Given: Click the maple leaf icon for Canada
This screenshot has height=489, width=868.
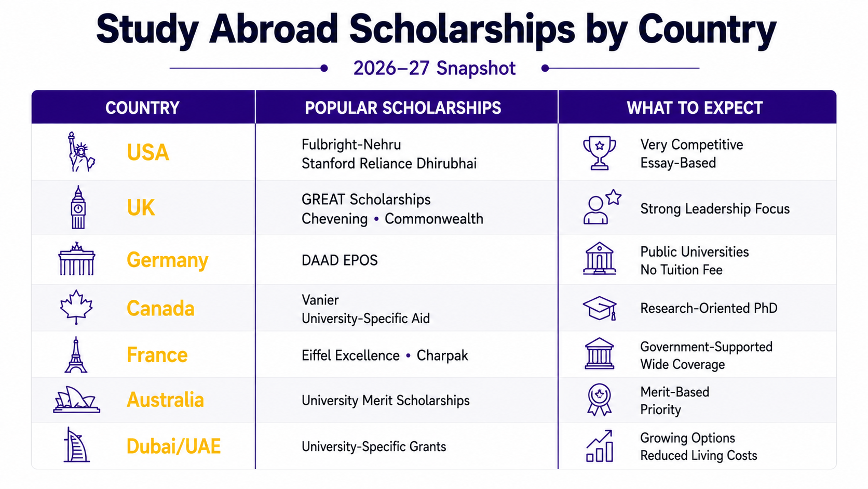Looking at the screenshot, I should [x=76, y=307].
